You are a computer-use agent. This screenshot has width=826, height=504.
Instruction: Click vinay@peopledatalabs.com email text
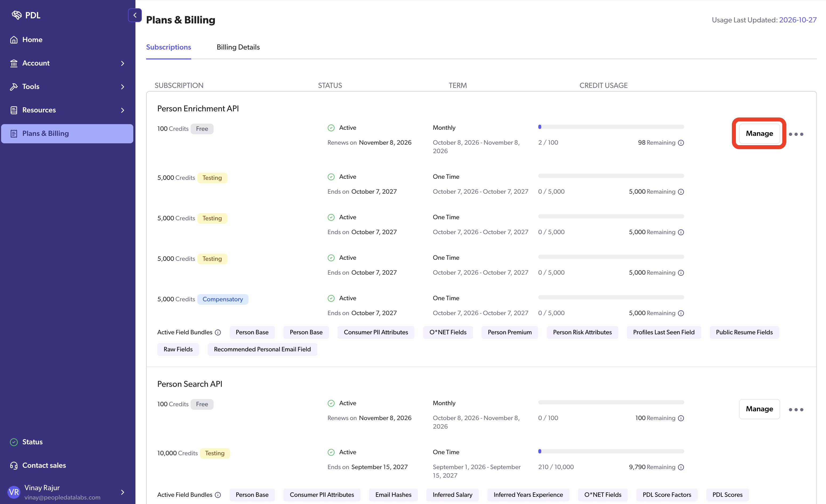tap(62, 498)
